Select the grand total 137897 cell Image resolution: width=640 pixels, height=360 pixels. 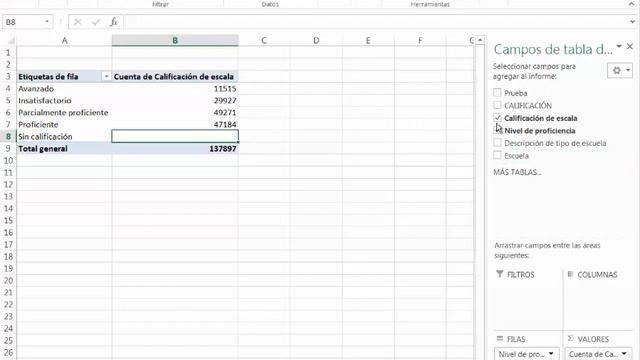coord(175,149)
